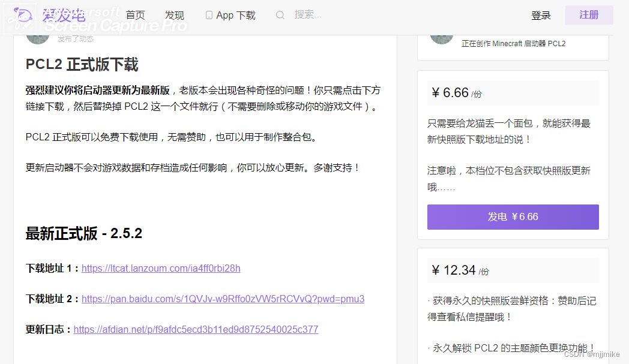Click the search magnifier icon
This screenshot has height=364, width=629.
tap(280, 15)
